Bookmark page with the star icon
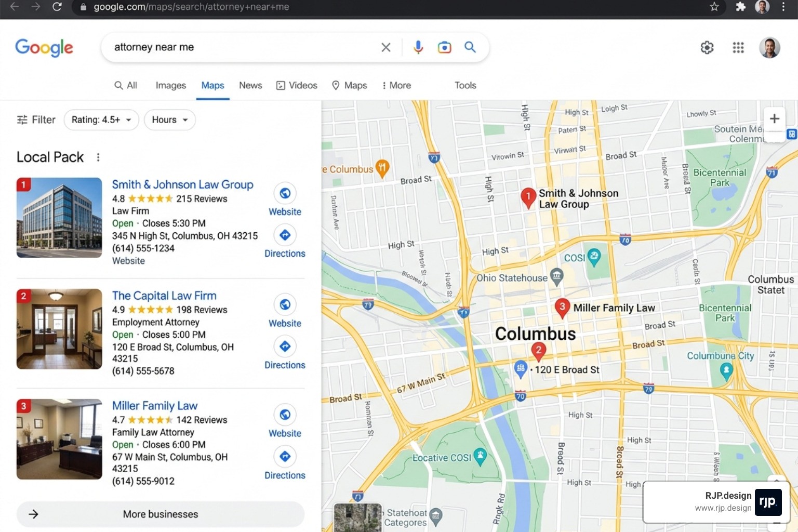 (714, 7)
